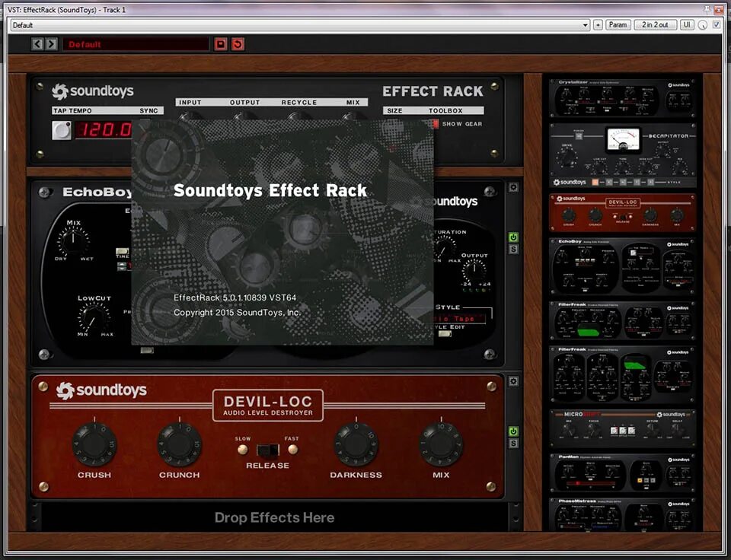Dismiss the Soundtoys Effect Rack about splash
This screenshot has height=560, width=731.
point(283,233)
